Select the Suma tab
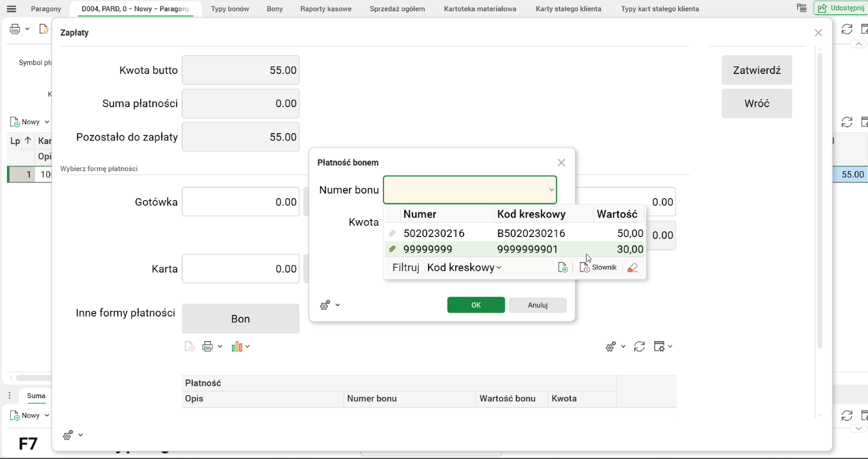The width and height of the screenshot is (868, 459). click(x=36, y=396)
